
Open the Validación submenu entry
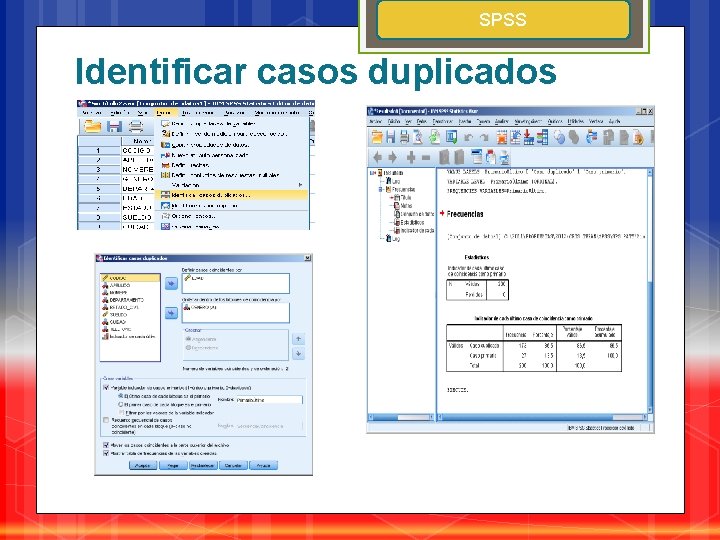233,185
